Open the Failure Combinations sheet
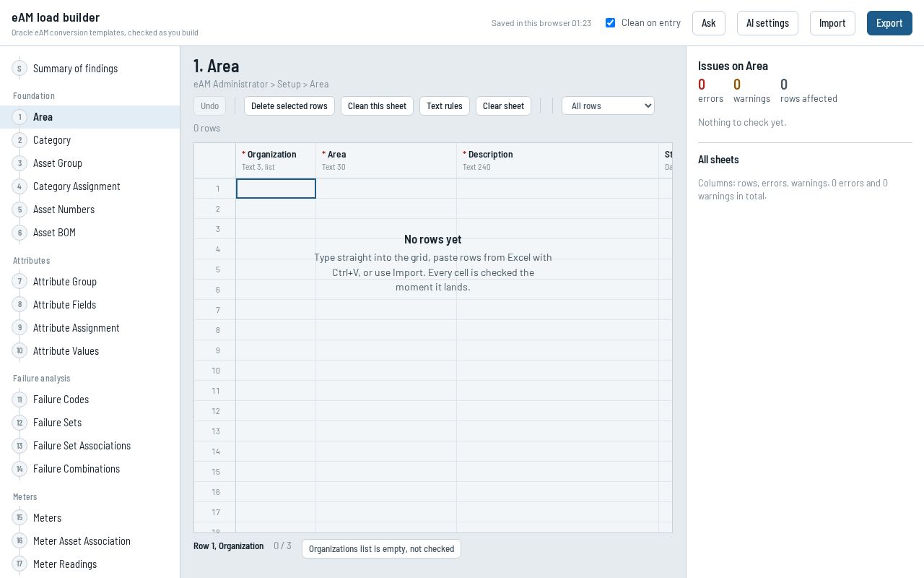Screen dimensions: 924x578 tap(90, 469)
